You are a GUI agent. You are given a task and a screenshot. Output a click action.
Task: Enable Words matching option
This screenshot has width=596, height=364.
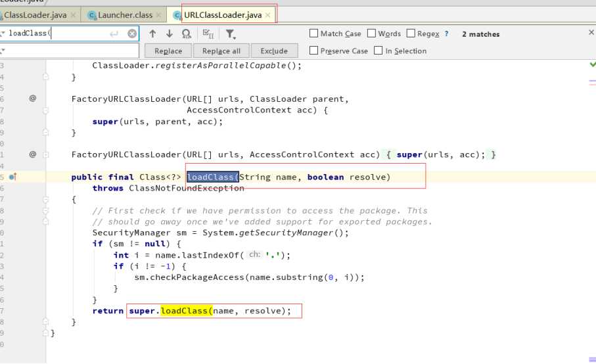(x=371, y=34)
